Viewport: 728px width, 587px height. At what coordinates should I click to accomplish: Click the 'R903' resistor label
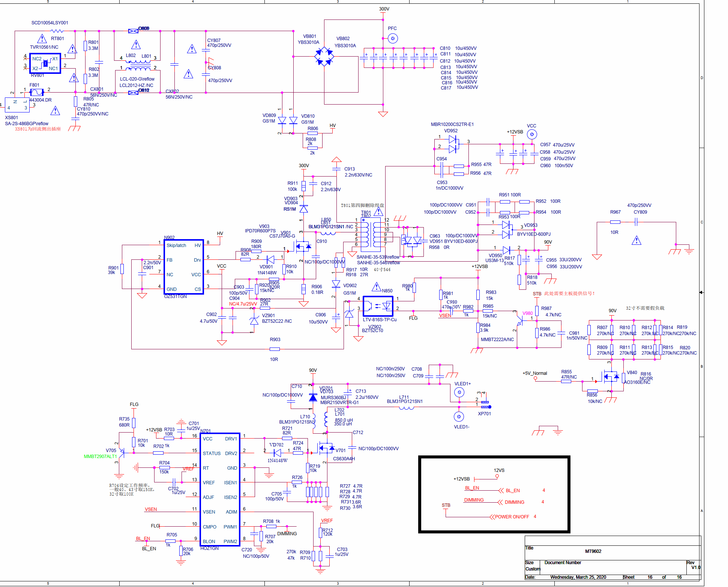pos(275,340)
